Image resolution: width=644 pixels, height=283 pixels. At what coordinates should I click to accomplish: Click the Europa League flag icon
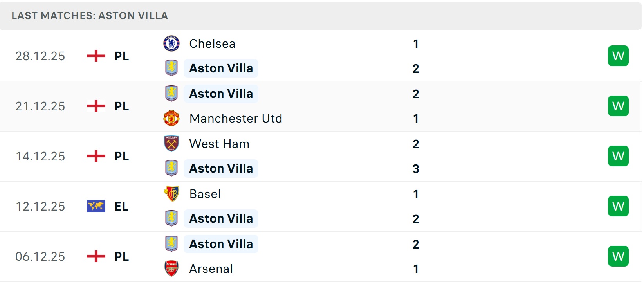click(96, 206)
